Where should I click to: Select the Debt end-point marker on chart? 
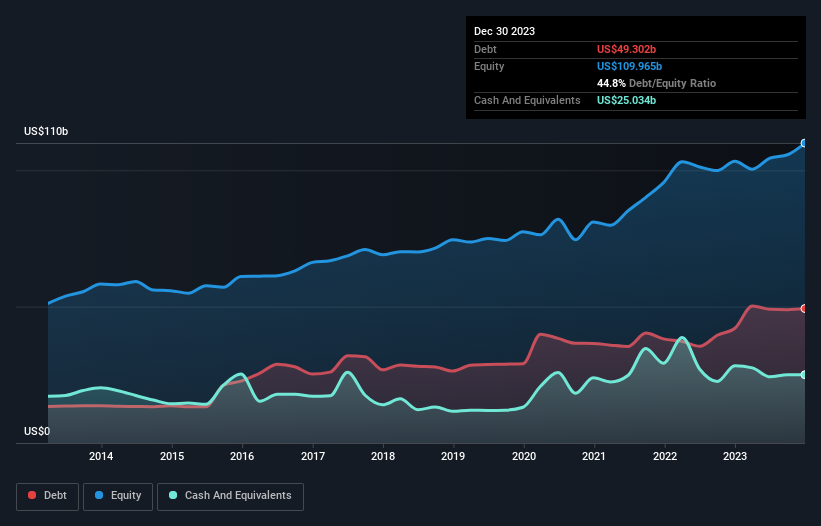tap(804, 308)
